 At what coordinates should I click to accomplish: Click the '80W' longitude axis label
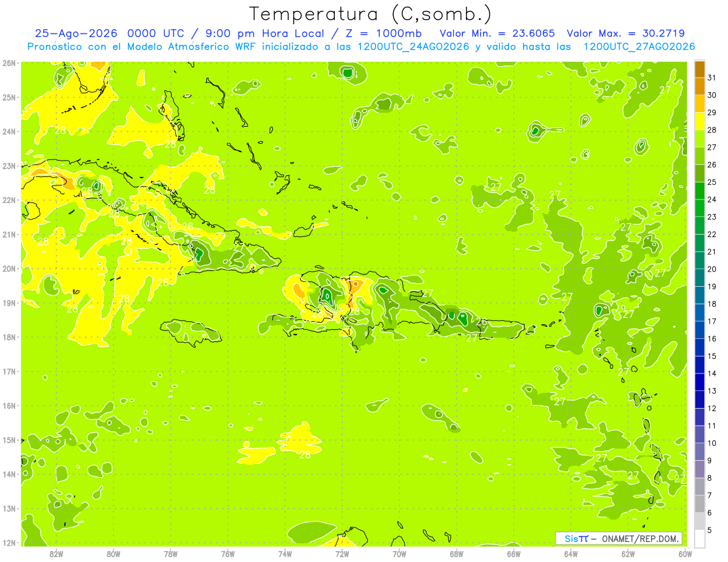[x=113, y=554]
